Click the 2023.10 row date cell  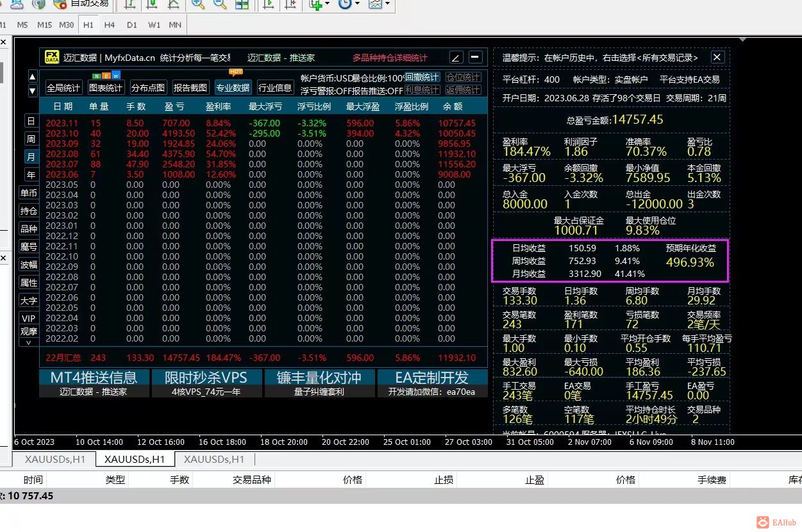coord(61,133)
